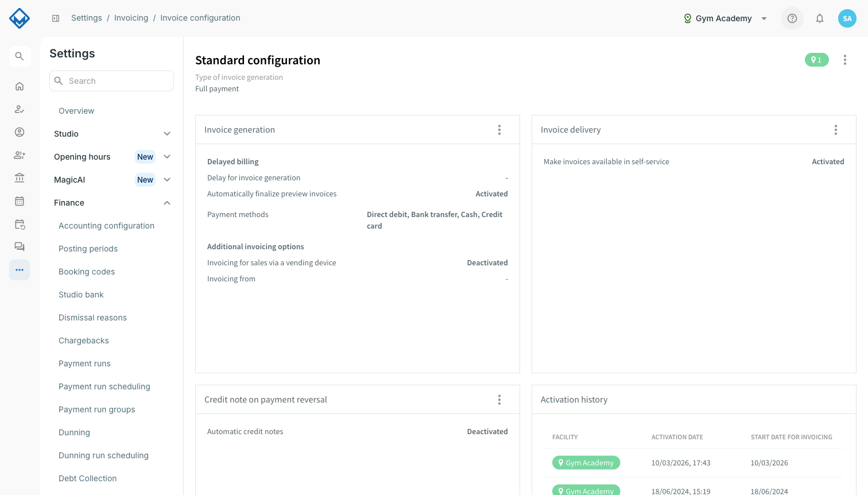Open the person-with-checkmark icon in left rail
The width and height of the screenshot is (868, 495).
[x=20, y=109]
